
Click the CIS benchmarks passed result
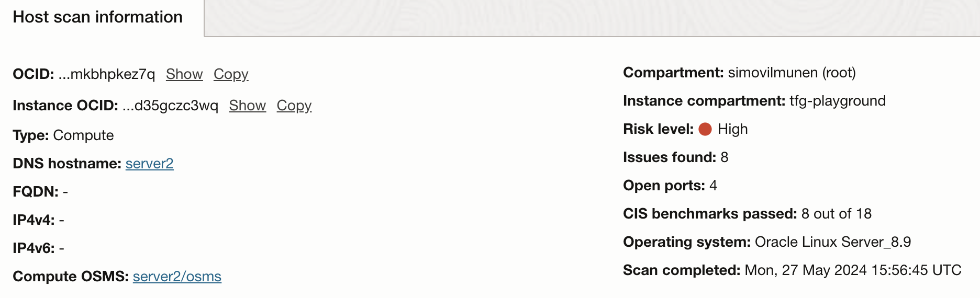[x=837, y=214]
